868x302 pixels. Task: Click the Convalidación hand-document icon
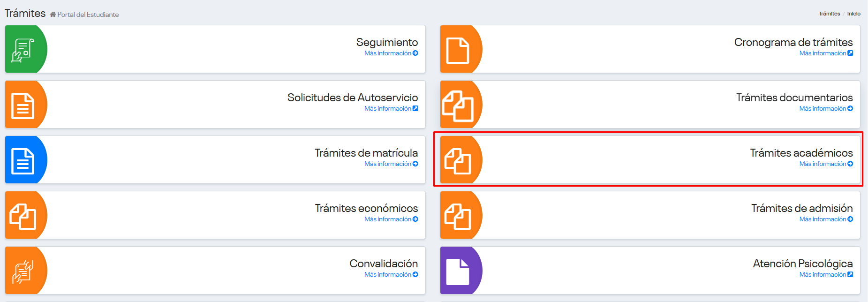23,272
